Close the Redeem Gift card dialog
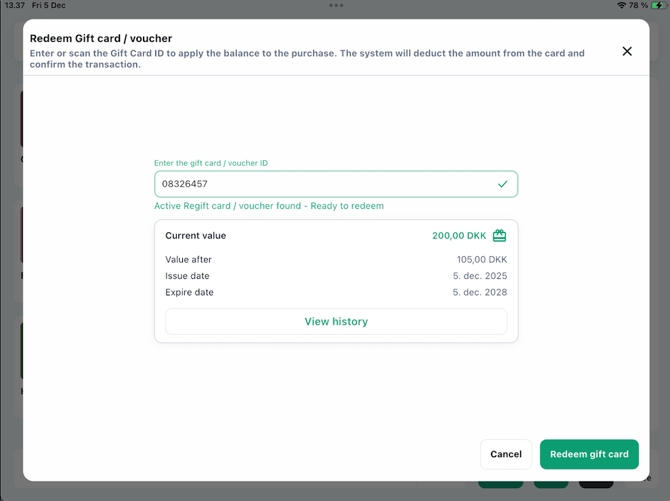 click(x=627, y=51)
